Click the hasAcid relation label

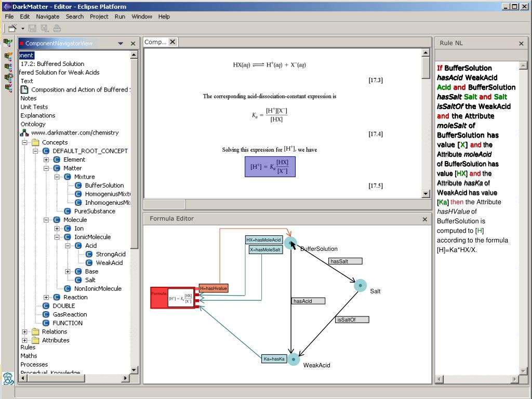point(308,301)
